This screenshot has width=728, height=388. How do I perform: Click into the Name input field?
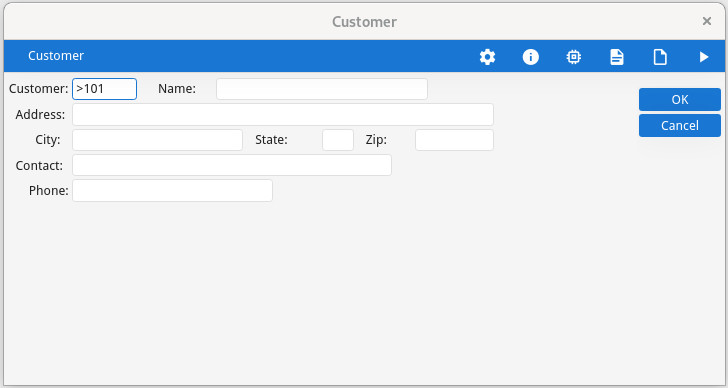click(x=322, y=89)
